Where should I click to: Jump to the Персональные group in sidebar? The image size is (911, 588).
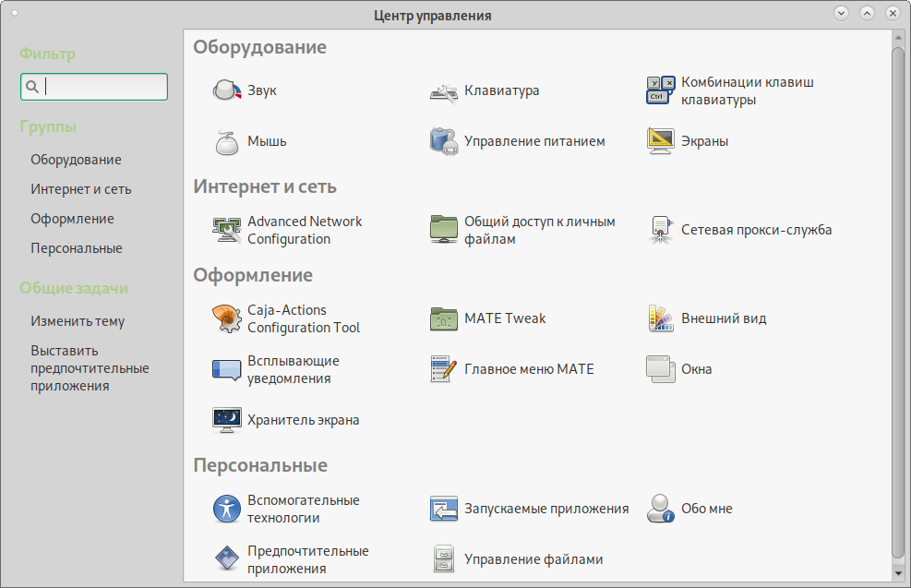tap(77, 248)
